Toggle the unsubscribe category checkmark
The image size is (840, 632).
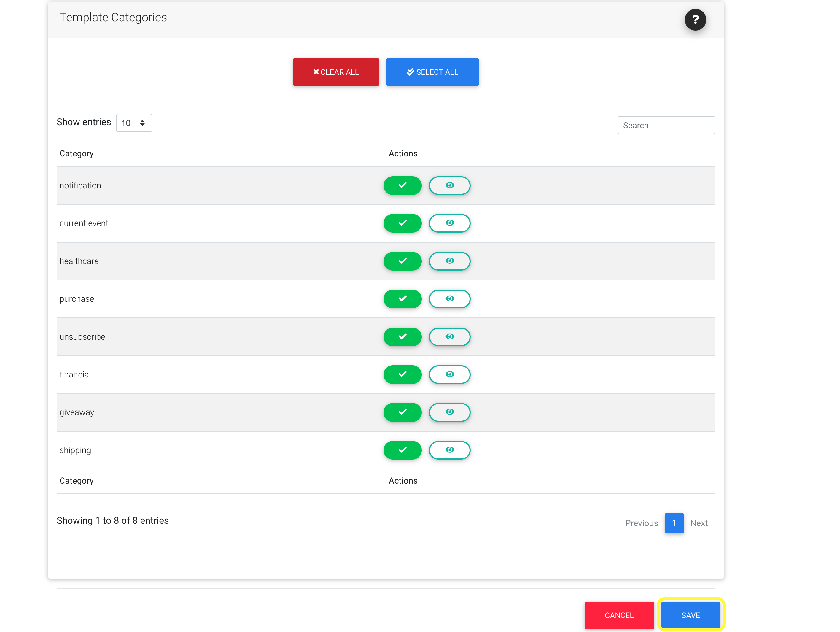point(402,336)
